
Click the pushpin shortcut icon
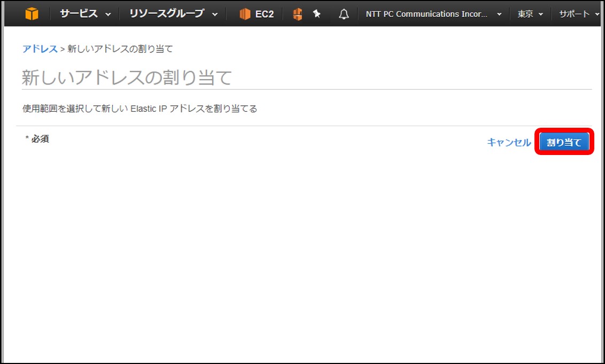(x=317, y=14)
